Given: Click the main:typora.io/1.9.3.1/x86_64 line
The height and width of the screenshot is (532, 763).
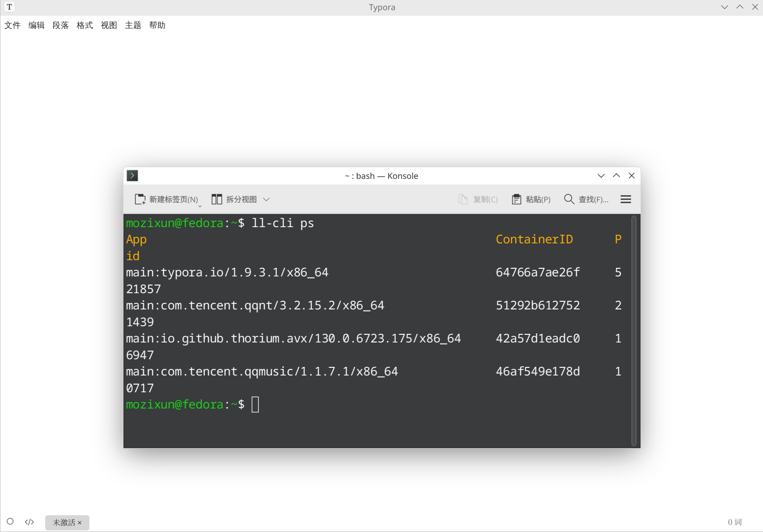Looking at the screenshot, I should [227, 273].
